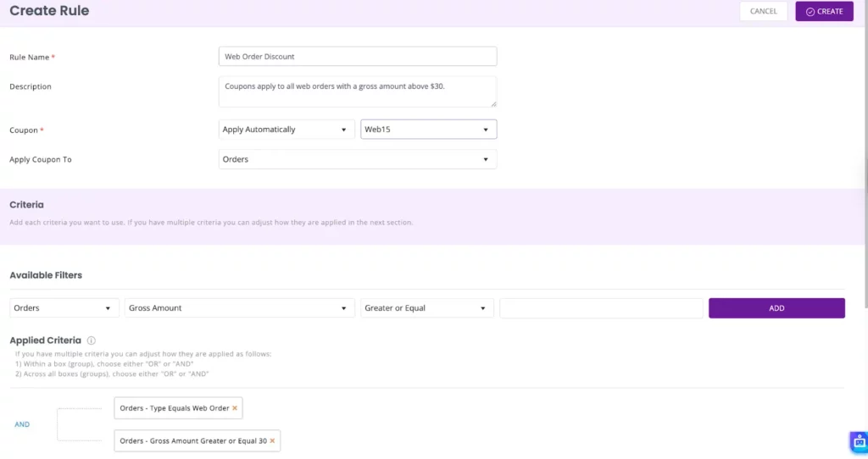Add the filter with the ADD button
The width and height of the screenshot is (868, 459).
pos(776,308)
